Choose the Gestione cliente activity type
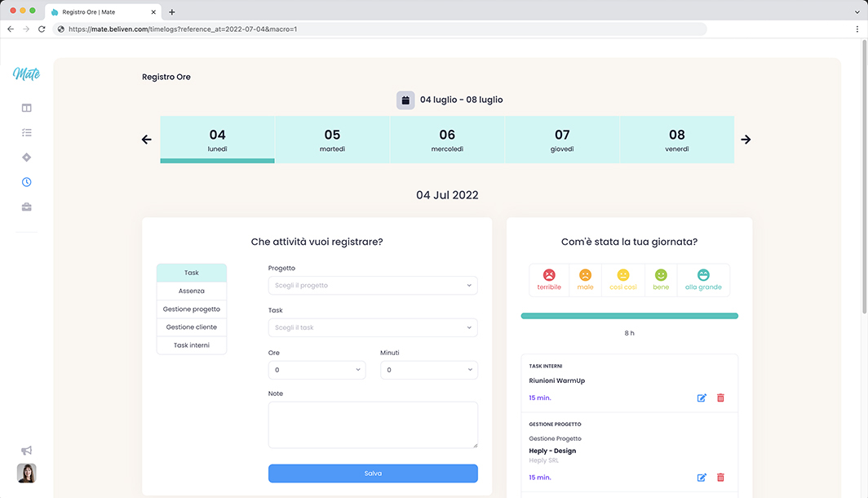This screenshot has width=868, height=498. click(192, 327)
